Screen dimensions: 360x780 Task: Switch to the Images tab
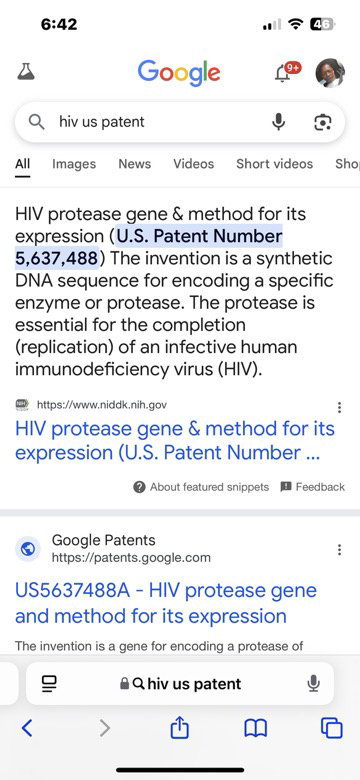(x=74, y=164)
